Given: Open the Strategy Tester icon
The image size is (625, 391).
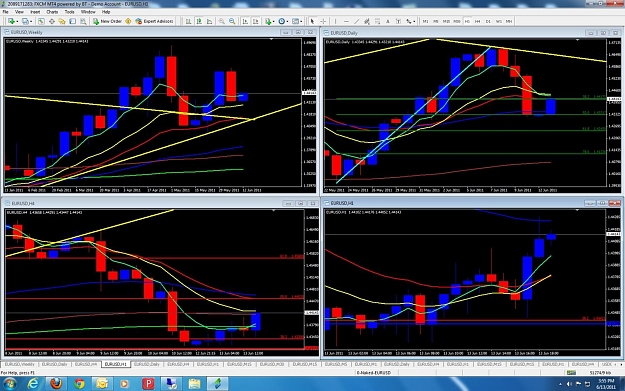Looking at the screenshot, I should point(83,21).
